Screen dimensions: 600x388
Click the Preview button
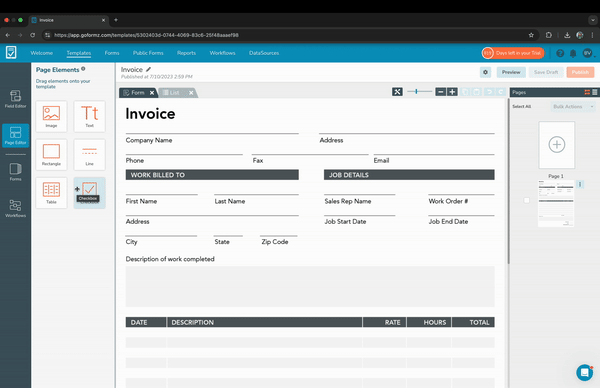pos(511,72)
